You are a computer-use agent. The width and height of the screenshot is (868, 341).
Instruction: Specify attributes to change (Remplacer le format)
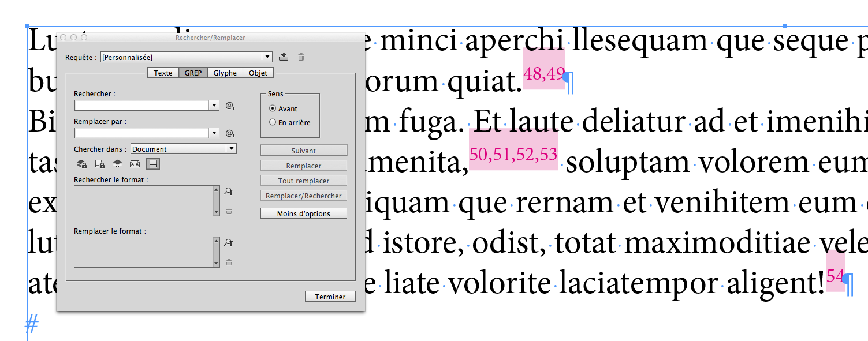pyautogui.click(x=229, y=243)
